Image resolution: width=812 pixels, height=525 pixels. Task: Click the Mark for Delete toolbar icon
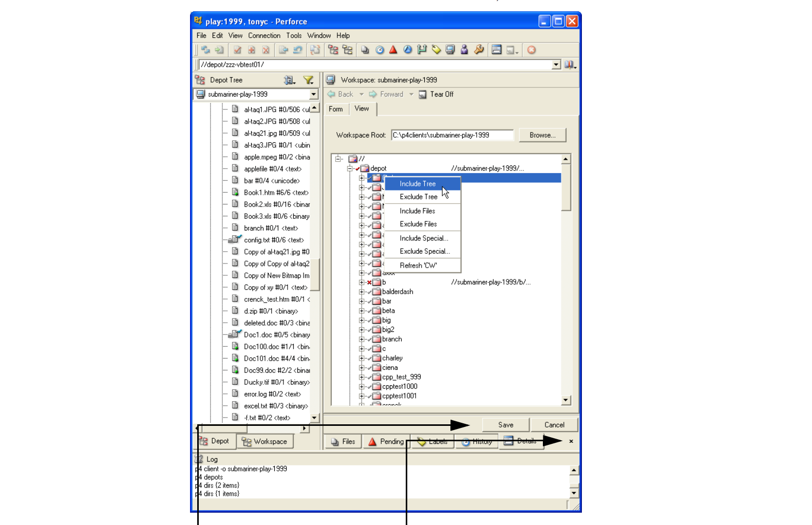tap(266, 50)
